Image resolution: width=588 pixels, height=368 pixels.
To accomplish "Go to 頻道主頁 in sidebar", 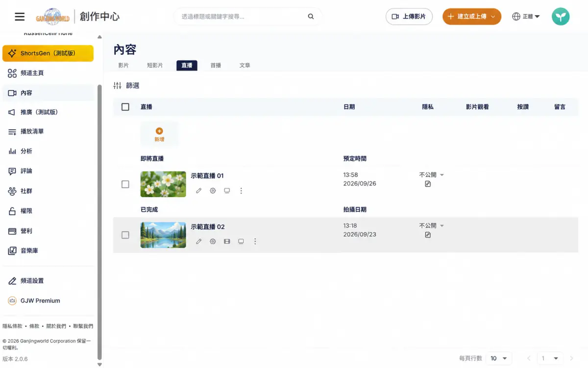I will [48, 73].
